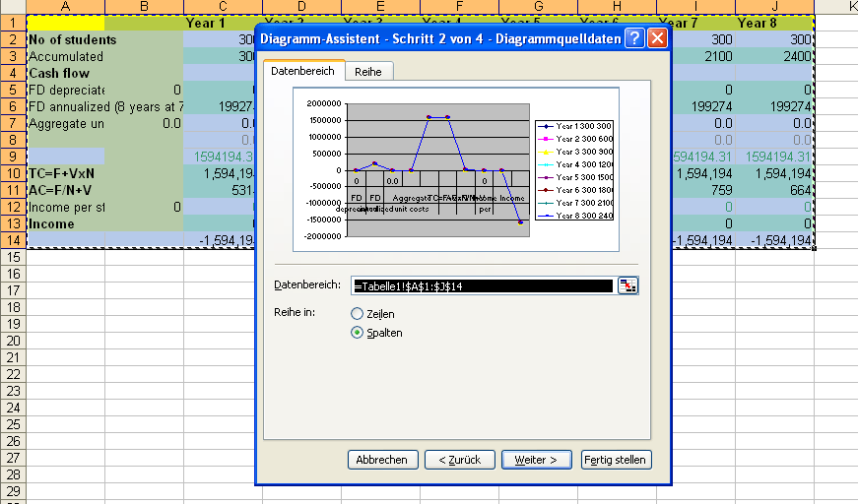Select column B header
Screen dimensions: 858x504
144,7
